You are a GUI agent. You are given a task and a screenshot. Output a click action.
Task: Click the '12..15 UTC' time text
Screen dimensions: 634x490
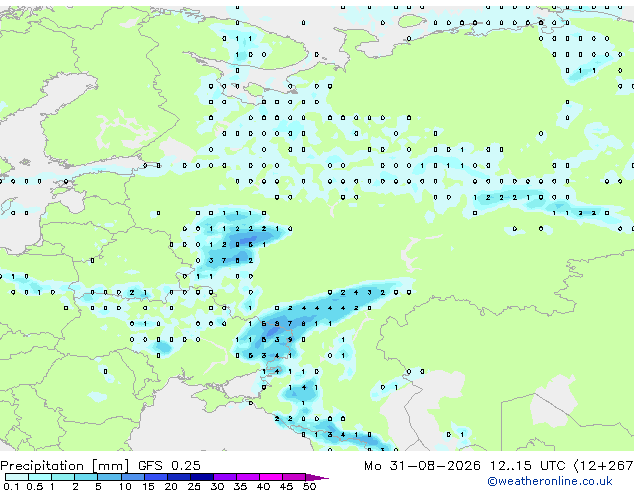(x=527, y=466)
